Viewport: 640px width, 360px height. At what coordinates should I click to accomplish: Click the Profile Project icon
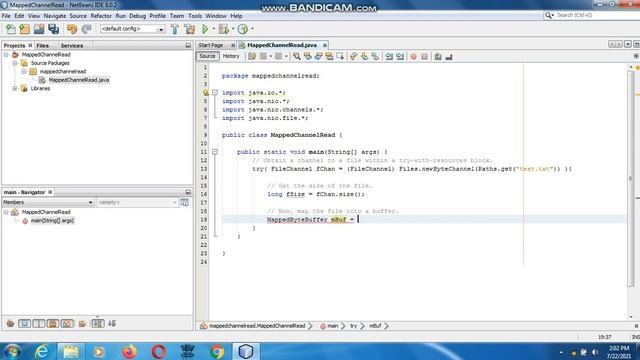pyautogui.click(x=243, y=29)
